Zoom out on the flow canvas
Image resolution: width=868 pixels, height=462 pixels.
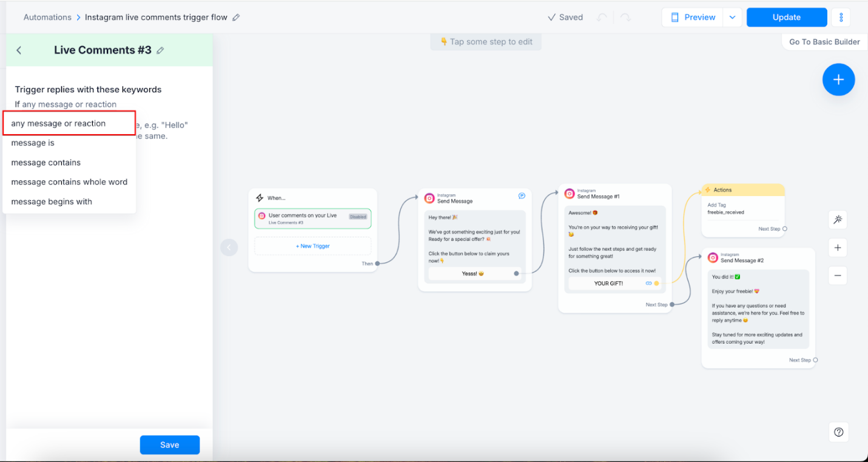pos(838,276)
